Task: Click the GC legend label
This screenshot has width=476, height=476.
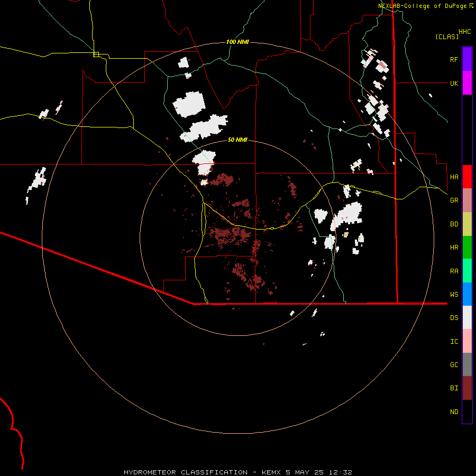Action: 454,365
